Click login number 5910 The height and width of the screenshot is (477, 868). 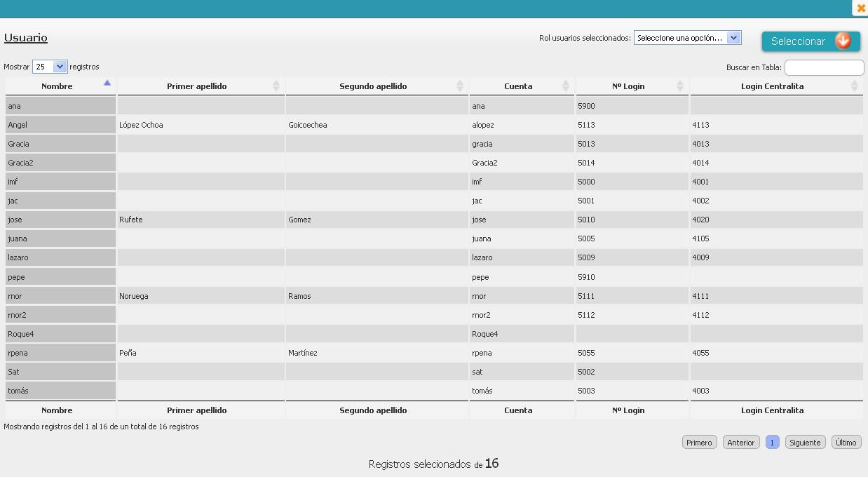click(632, 277)
